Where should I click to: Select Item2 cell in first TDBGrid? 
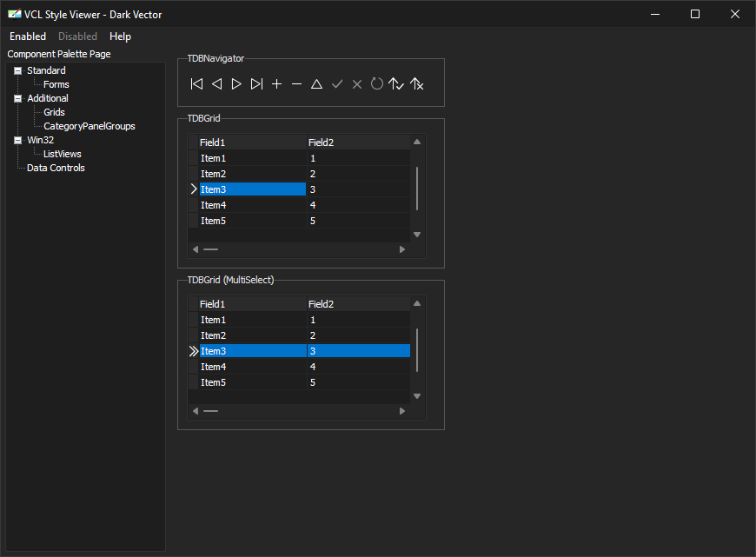point(253,174)
